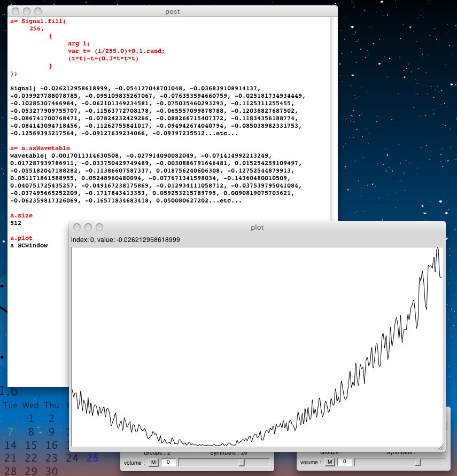Minimize the plot window

(x=88, y=227)
